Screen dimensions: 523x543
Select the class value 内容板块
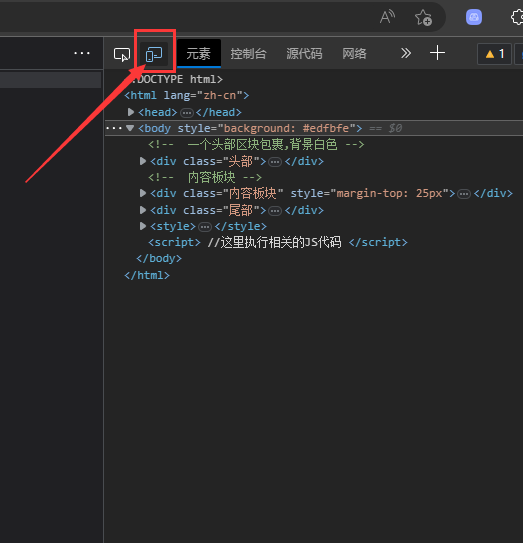click(x=252, y=193)
